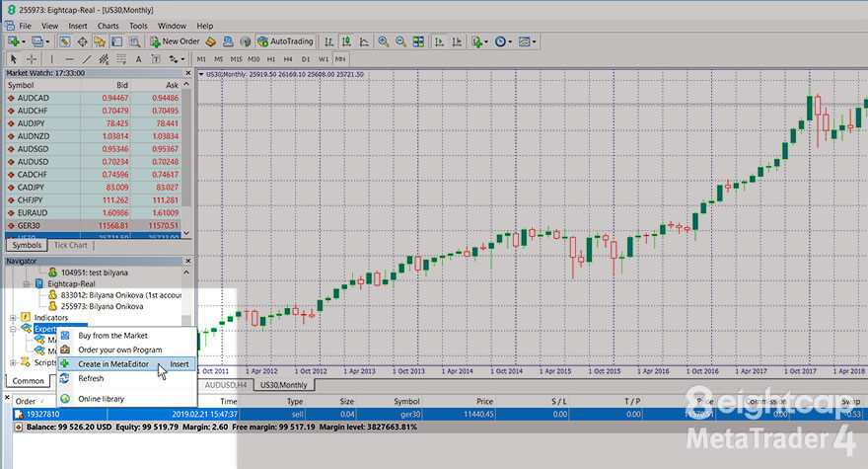The image size is (868, 469).
Task: Select H1 timeframe
Action: coord(271,59)
